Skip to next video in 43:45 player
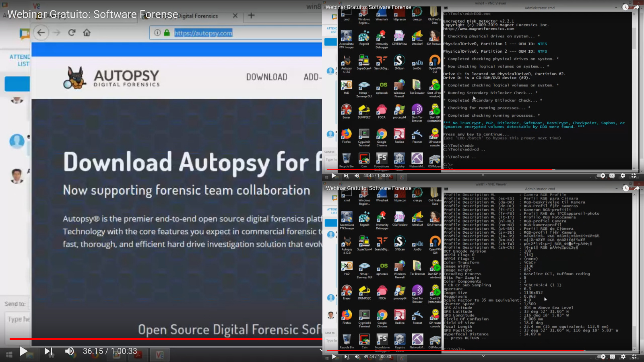 (346, 176)
